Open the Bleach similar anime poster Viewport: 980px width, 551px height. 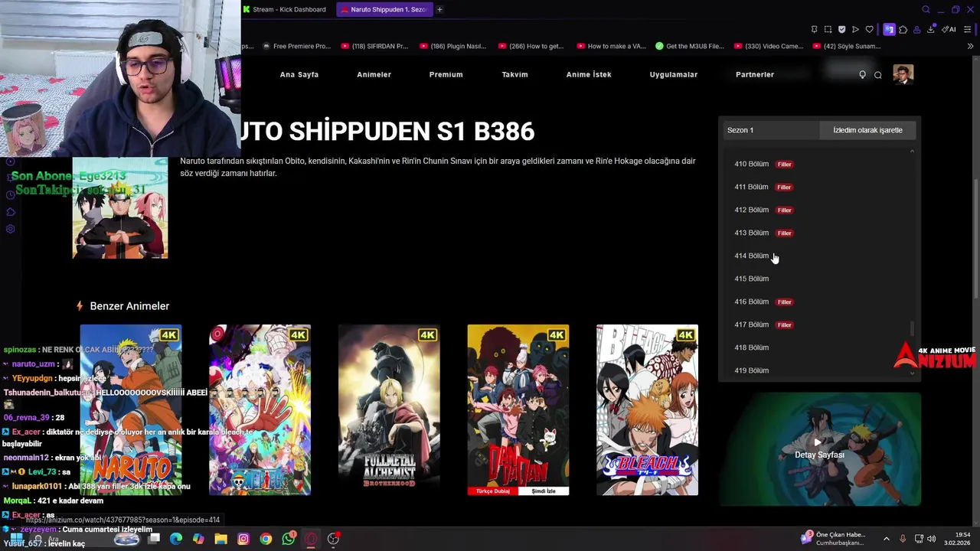pyautogui.click(x=647, y=410)
